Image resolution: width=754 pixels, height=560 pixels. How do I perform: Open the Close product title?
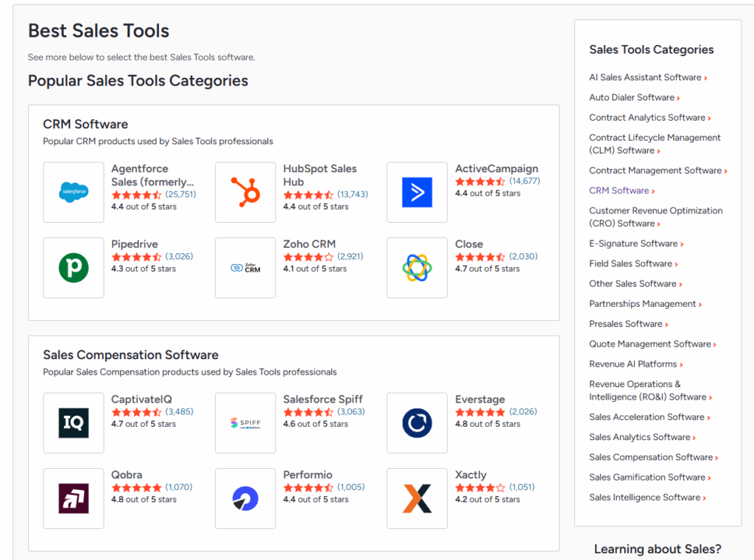click(469, 244)
